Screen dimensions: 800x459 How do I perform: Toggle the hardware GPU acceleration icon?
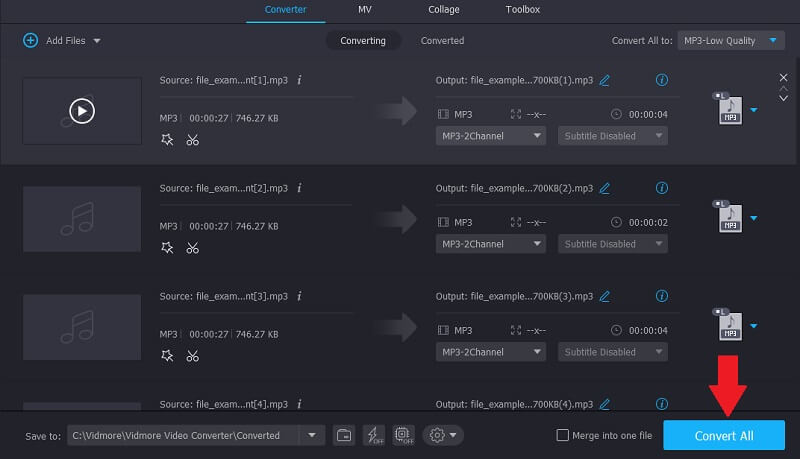[404, 435]
